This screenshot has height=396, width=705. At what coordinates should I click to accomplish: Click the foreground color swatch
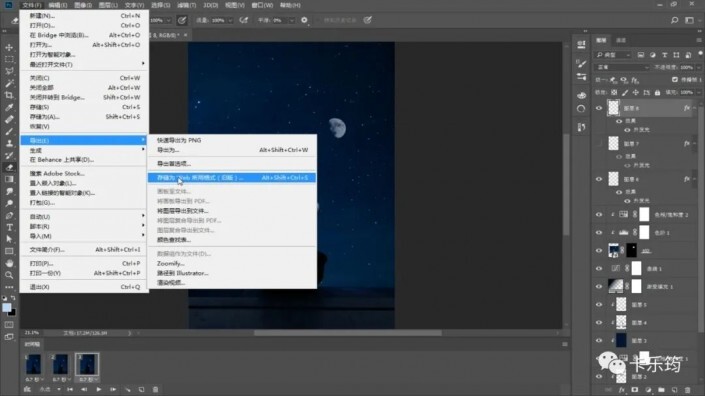click(x=6, y=307)
